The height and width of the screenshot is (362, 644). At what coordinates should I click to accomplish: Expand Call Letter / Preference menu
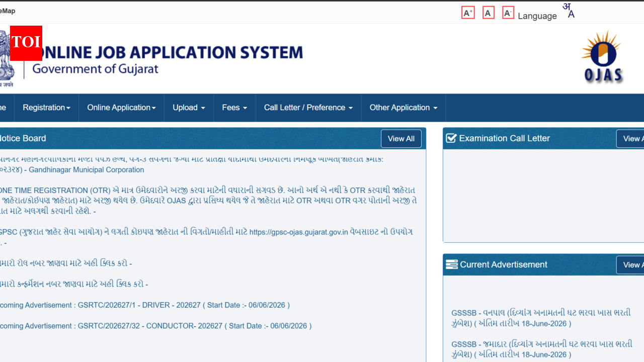click(308, 108)
